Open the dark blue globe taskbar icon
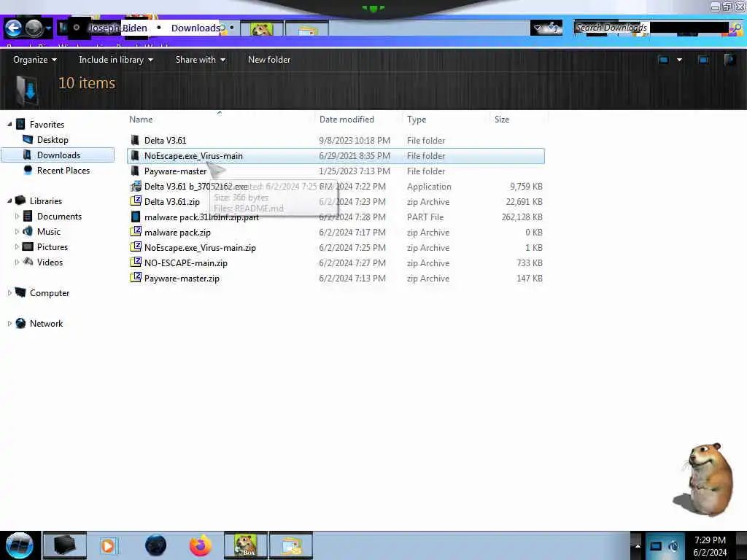Screen dimensions: 747x560 coord(155,545)
